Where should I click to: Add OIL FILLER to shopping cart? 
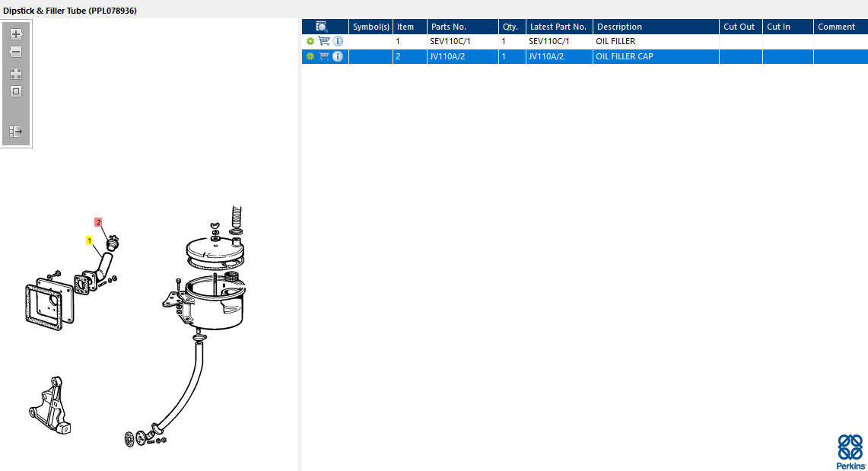pos(324,41)
